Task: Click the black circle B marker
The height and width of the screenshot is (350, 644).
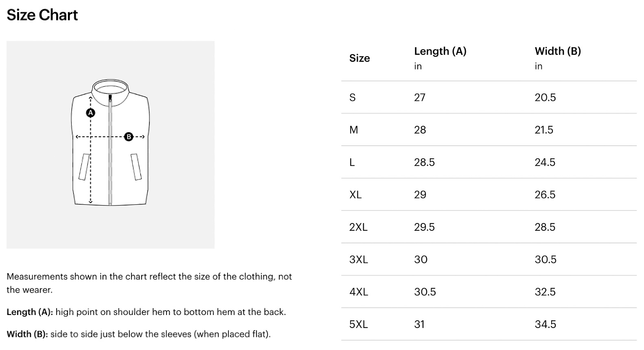Action: pos(129,137)
